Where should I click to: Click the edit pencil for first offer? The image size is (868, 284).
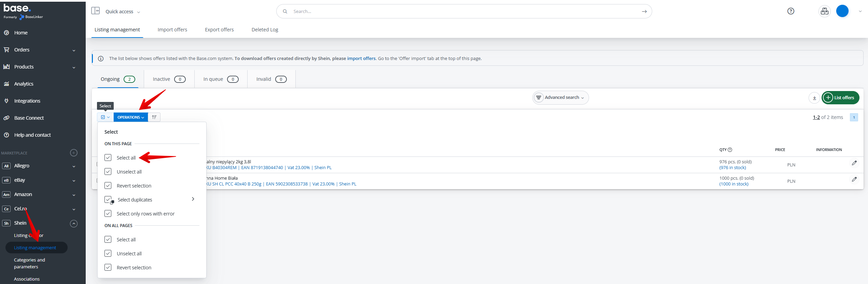point(854,163)
